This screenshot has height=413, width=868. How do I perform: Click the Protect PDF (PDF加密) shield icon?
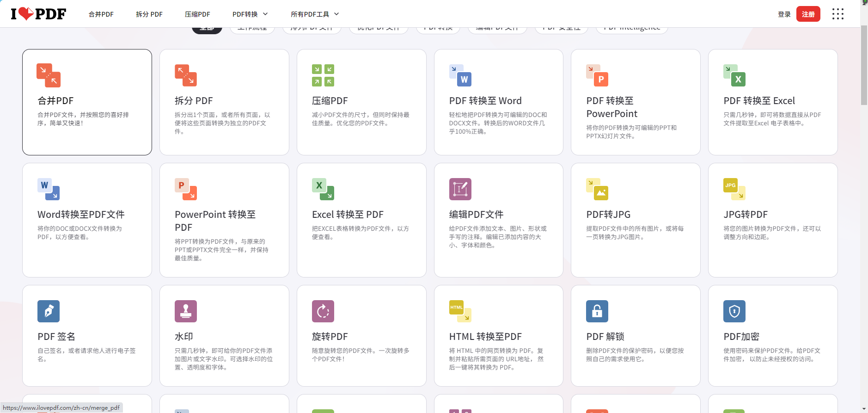click(x=734, y=311)
